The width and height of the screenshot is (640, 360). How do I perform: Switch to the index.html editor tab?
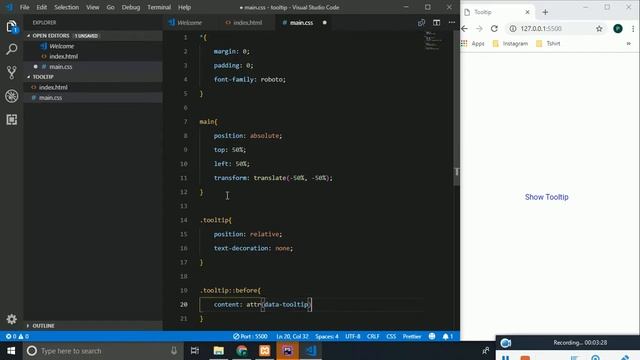(247, 22)
